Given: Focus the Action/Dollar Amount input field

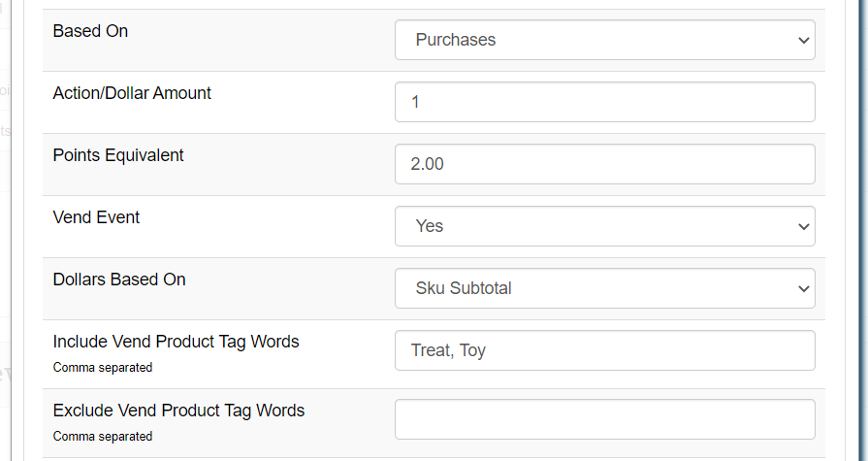Looking at the screenshot, I should tap(604, 102).
